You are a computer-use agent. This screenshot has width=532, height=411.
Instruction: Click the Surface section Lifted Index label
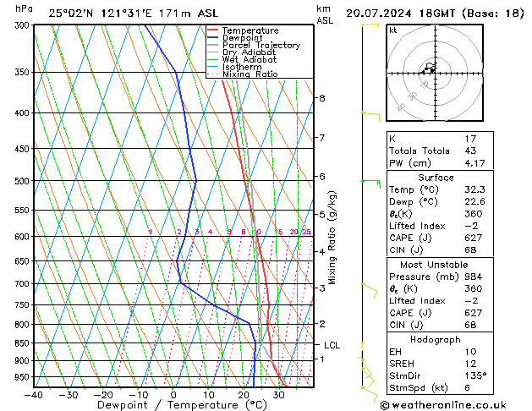point(417,226)
